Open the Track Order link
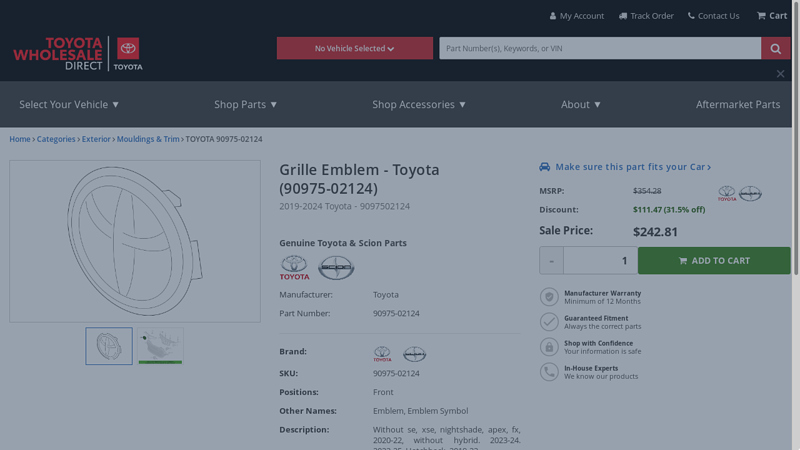800x450 pixels. [646, 16]
